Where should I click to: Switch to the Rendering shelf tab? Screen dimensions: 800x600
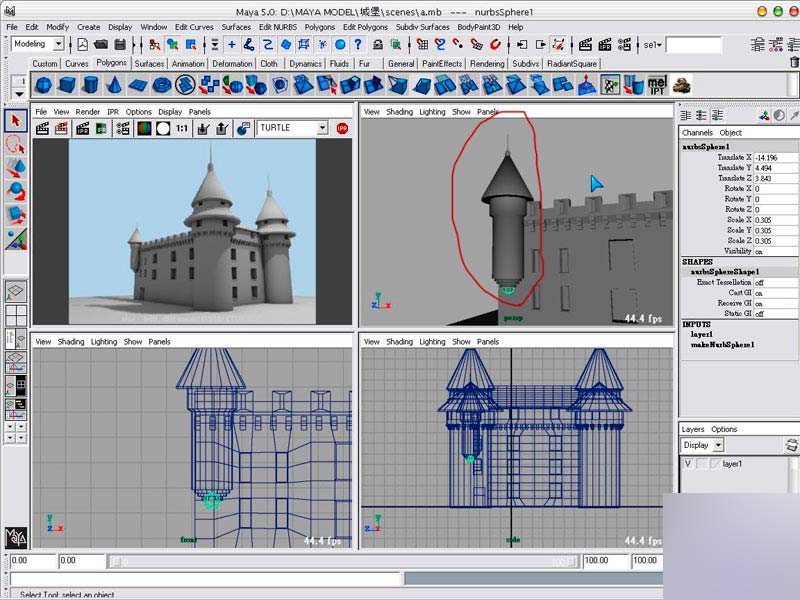point(487,63)
